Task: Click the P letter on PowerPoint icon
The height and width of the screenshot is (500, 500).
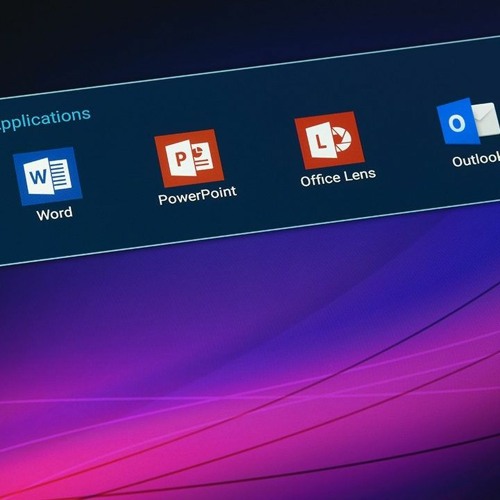Action: click(180, 159)
